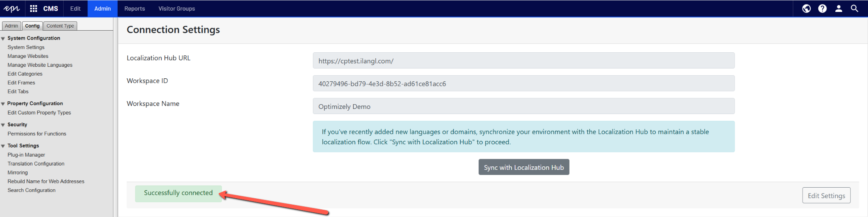Click Sync with Localization Hub button

coord(523,167)
